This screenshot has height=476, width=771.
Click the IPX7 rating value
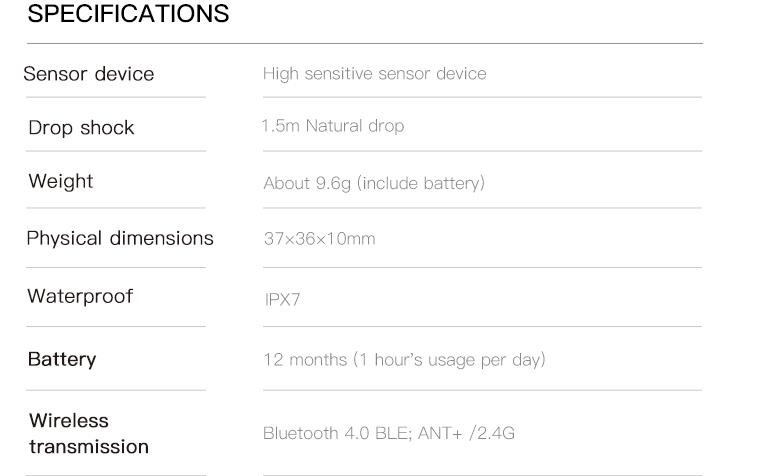click(x=282, y=299)
